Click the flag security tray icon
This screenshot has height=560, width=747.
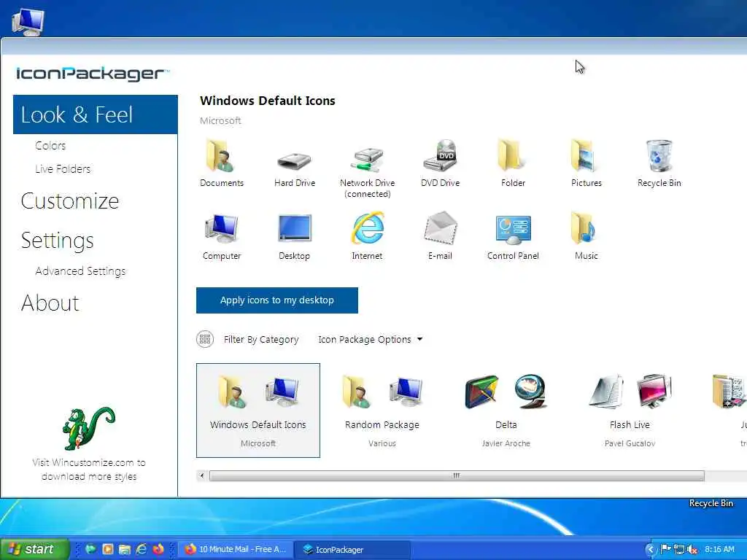(x=665, y=549)
